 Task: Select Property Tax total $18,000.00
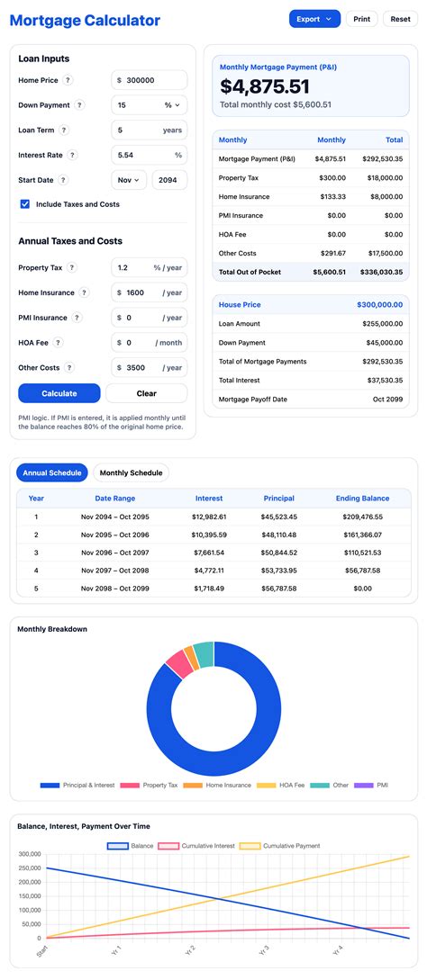pyautogui.click(x=385, y=178)
